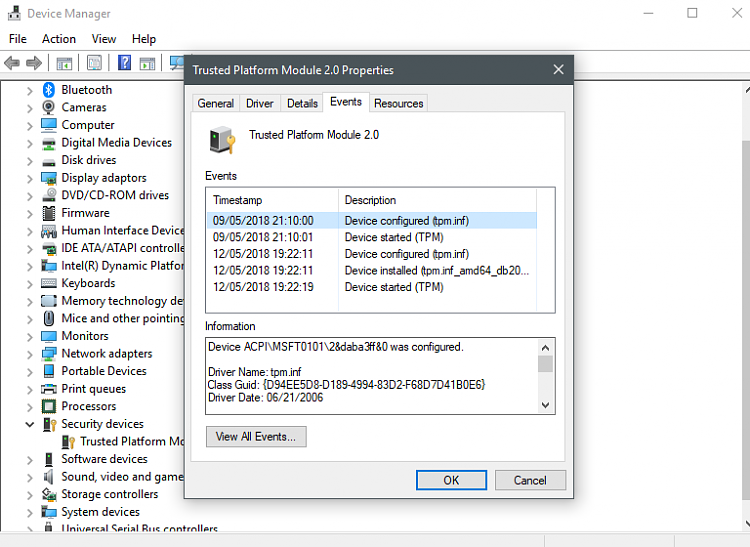
Task: Click the Firmware category icon
Action: pyautogui.click(x=48, y=213)
